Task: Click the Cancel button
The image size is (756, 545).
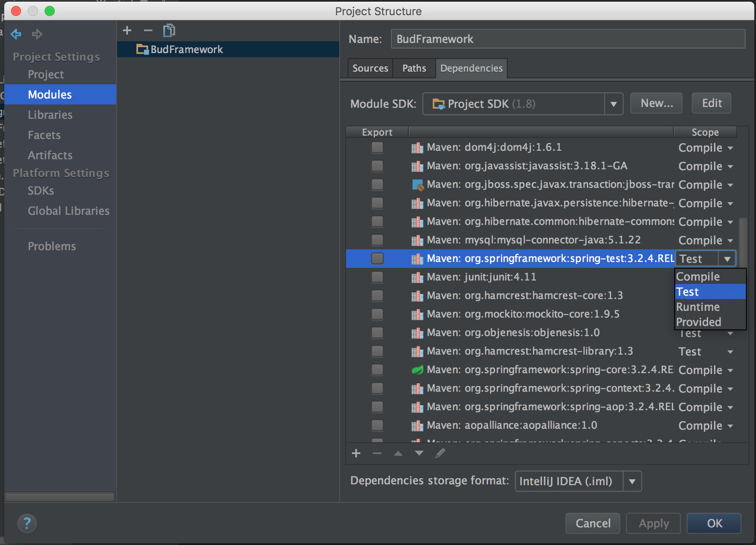Action: (593, 524)
